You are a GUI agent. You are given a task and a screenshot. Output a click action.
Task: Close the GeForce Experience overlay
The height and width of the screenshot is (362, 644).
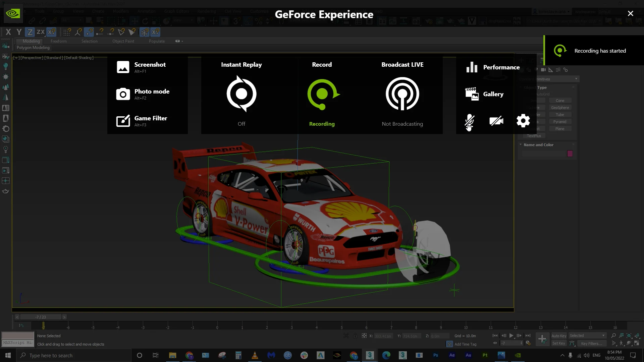pos(631,13)
